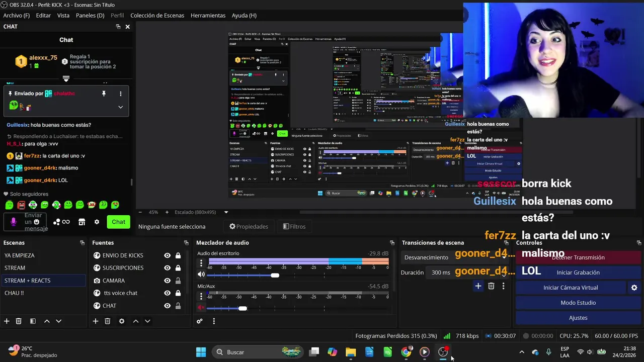644x362 pixels.
Task: Hide the CAMARA source
Action: tap(167, 281)
